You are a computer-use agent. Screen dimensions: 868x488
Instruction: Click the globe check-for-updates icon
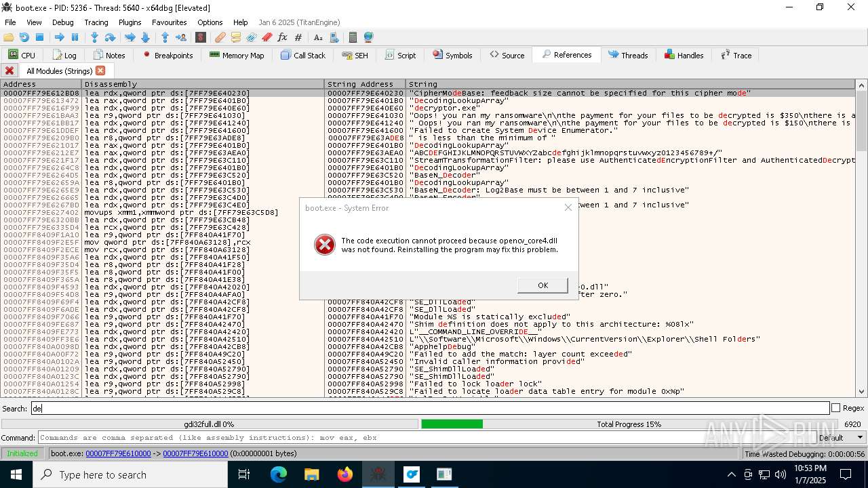pyautogui.click(x=368, y=37)
